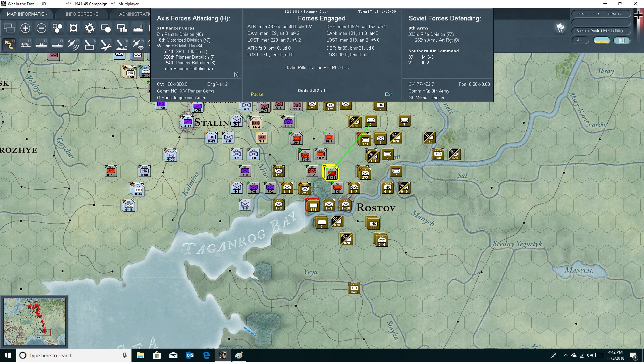Open Outlook from the Windows taskbar
This screenshot has height=362, width=644.
[x=190, y=355]
